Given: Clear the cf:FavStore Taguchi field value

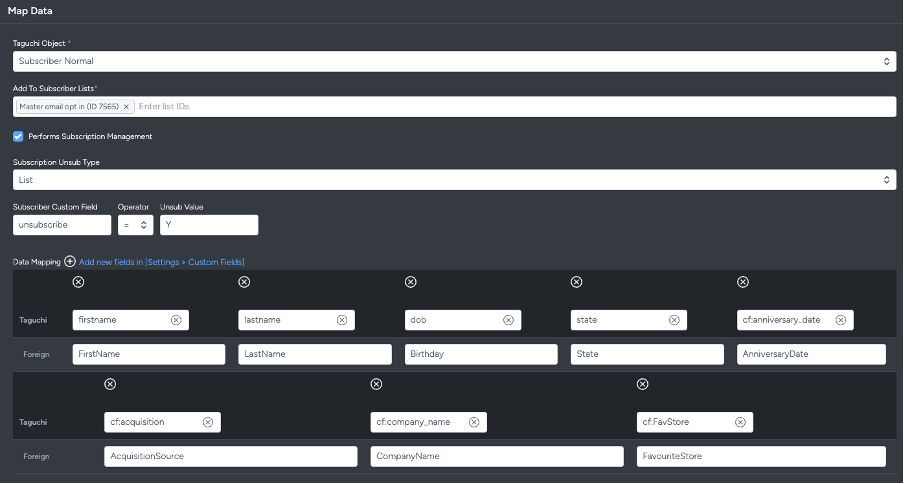Looking at the screenshot, I should point(740,422).
